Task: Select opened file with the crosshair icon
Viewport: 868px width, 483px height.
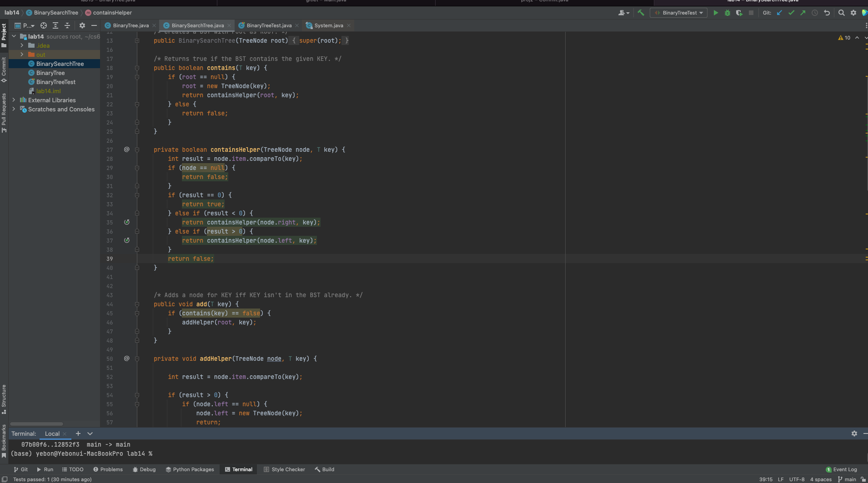Action: pyautogui.click(x=44, y=25)
